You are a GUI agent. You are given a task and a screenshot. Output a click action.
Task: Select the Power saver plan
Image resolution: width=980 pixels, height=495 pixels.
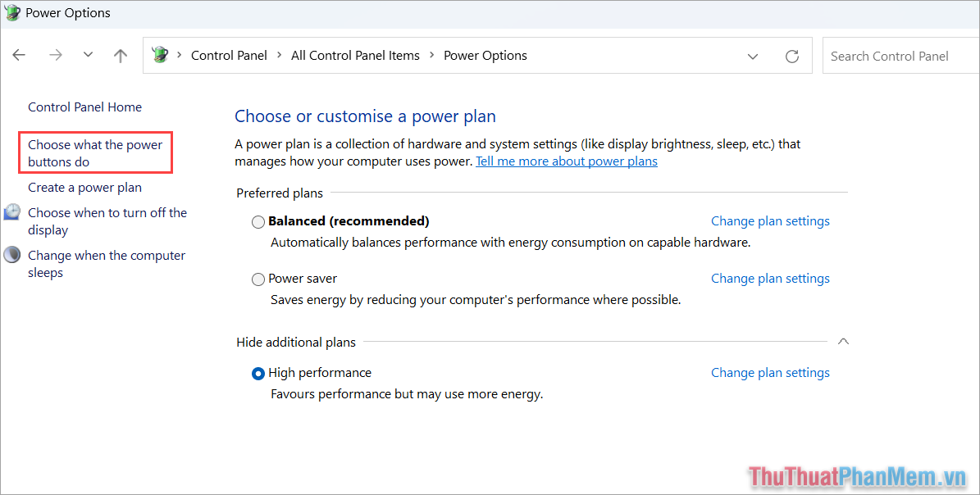[258, 279]
